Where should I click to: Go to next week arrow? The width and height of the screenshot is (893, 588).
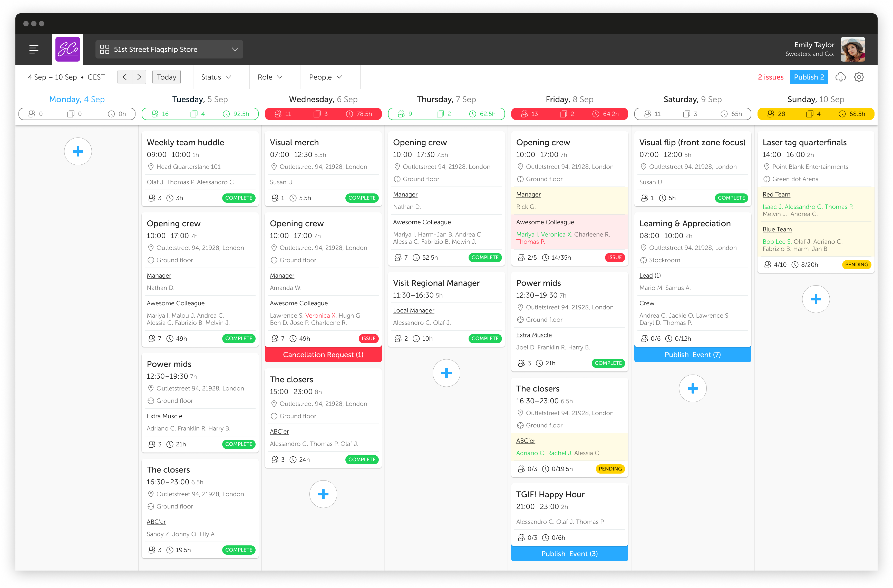pyautogui.click(x=139, y=77)
